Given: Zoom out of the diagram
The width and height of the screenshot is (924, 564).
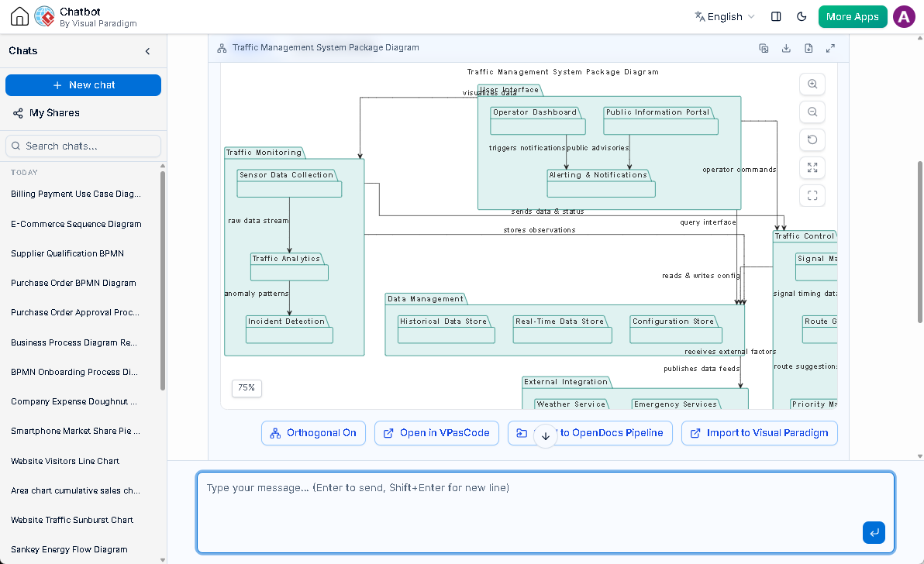Looking at the screenshot, I should pyautogui.click(x=812, y=112).
